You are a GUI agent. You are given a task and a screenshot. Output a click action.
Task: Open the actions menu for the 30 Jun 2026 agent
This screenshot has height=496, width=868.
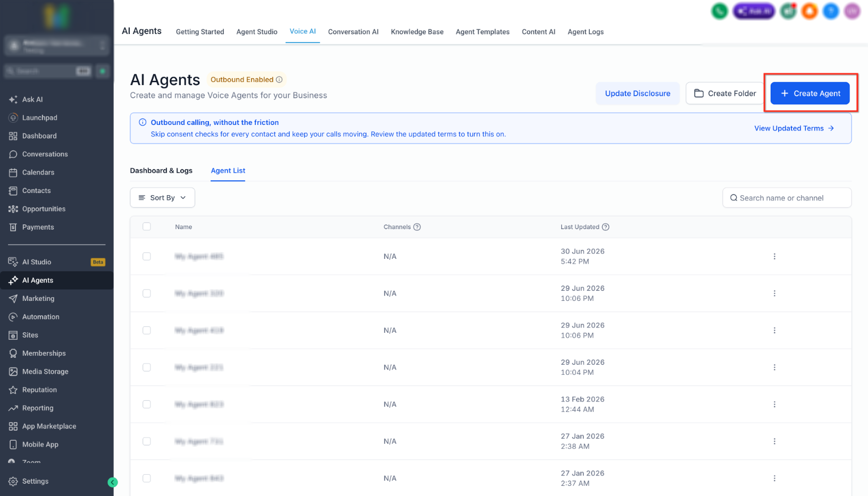pos(774,256)
